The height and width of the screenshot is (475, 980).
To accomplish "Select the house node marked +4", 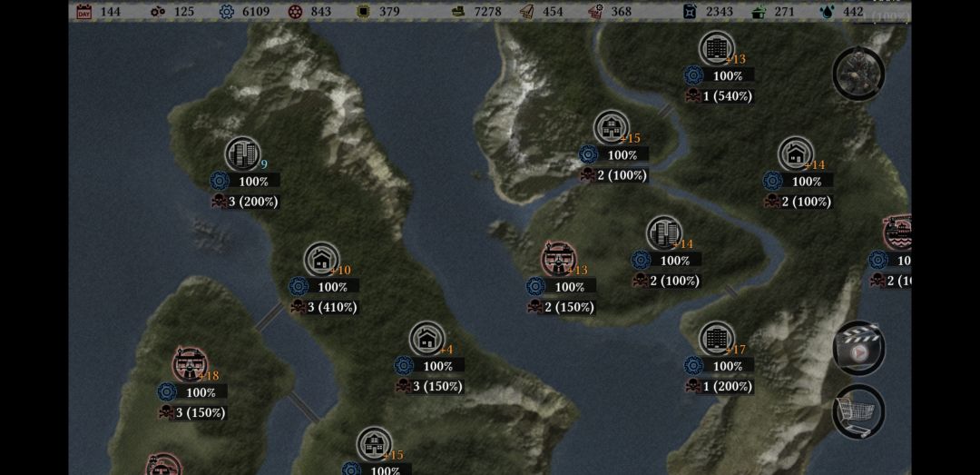I will [426, 339].
